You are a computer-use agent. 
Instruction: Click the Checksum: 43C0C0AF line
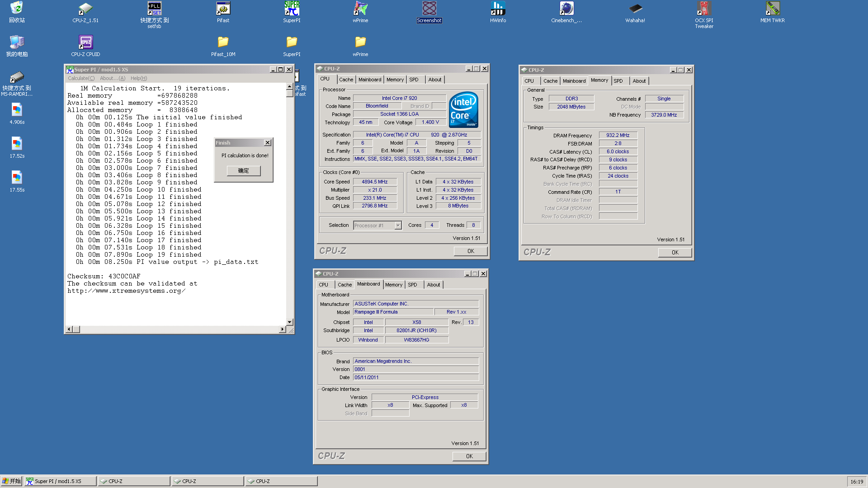pyautogui.click(x=104, y=276)
